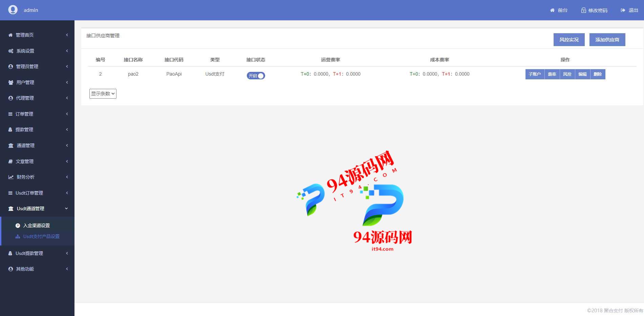The height and width of the screenshot is (316, 644).
Task: Click the home icon beside 前台
Action: click(552, 10)
